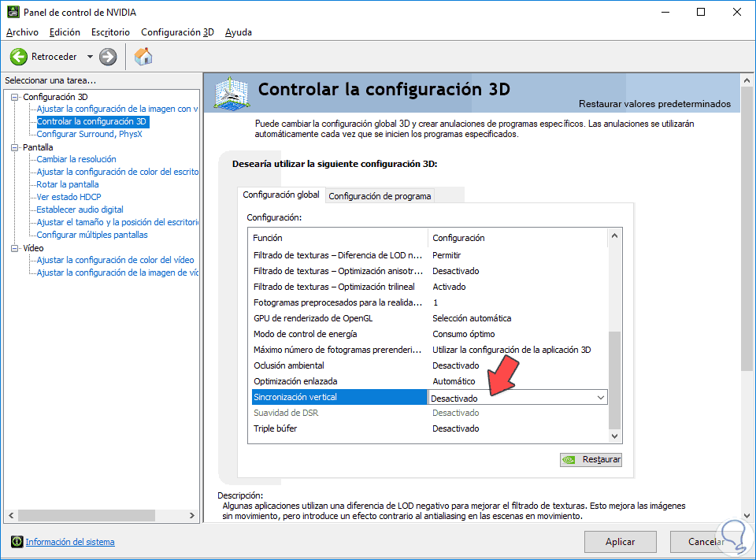Select Fotogramas preprocesados para la realidad row
This screenshot has height=560, width=756.
429,302
